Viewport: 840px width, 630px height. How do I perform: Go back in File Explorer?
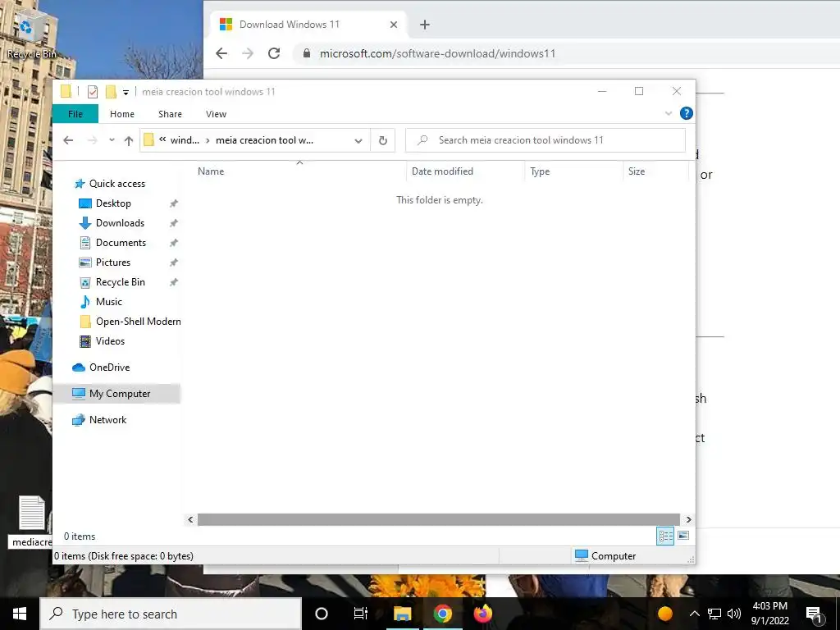(x=68, y=140)
